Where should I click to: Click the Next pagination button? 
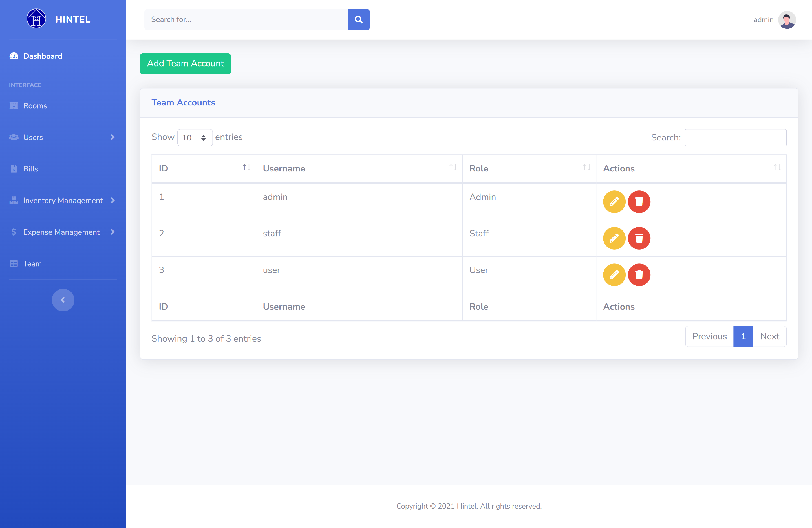coord(770,336)
